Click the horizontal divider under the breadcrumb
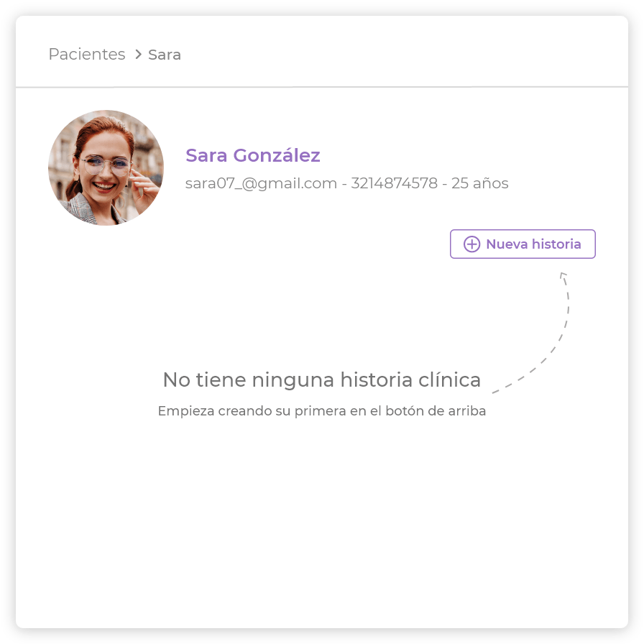The width and height of the screenshot is (644, 644). [321, 87]
